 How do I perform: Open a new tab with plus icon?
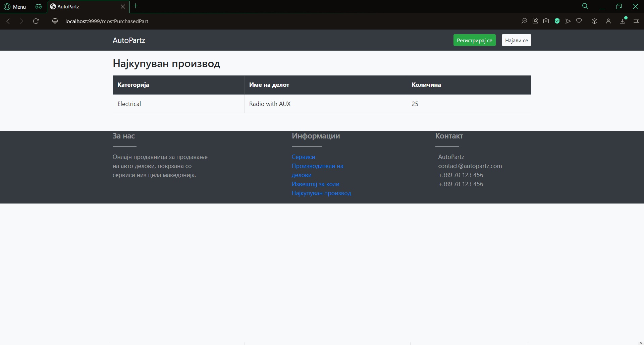tap(136, 6)
